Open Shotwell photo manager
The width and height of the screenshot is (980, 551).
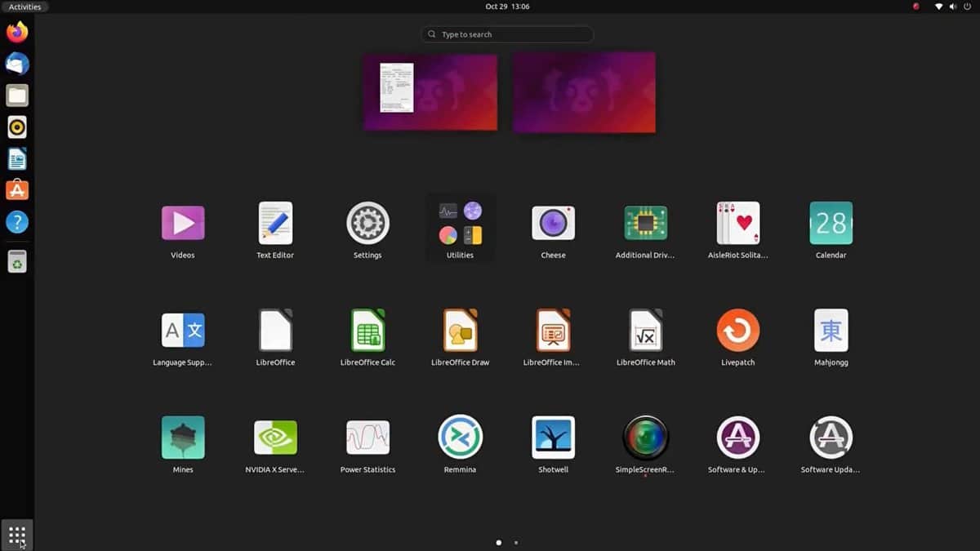pos(553,438)
